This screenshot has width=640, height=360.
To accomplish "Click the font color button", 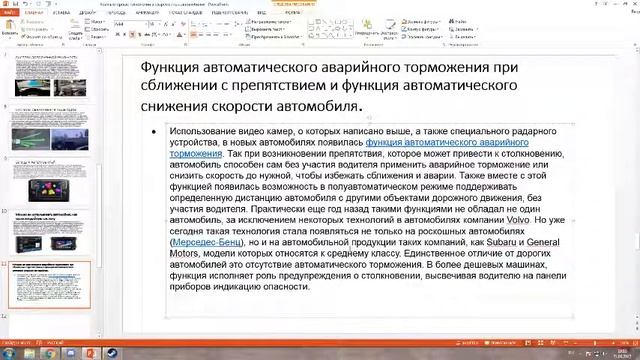I will pyautogui.click(x=179, y=35).
